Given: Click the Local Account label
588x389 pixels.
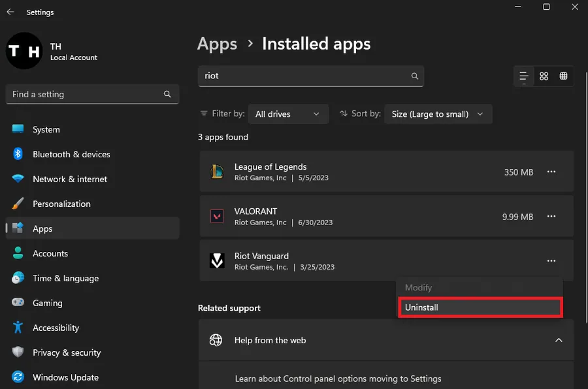Looking at the screenshot, I should point(73,57).
